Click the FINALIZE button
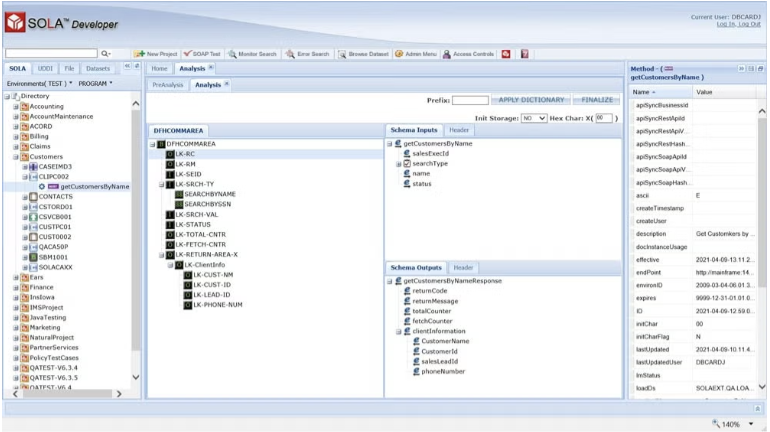 pyautogui.click(x=597, y=100)
